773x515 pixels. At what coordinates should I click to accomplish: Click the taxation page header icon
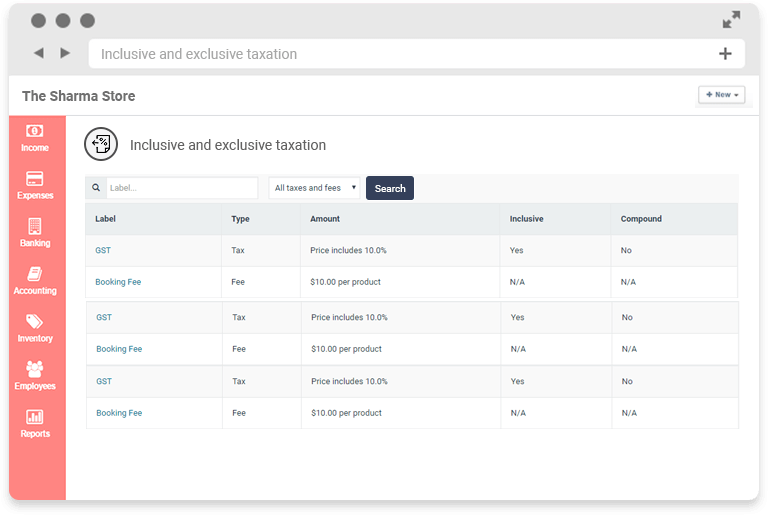coord(100,145)
